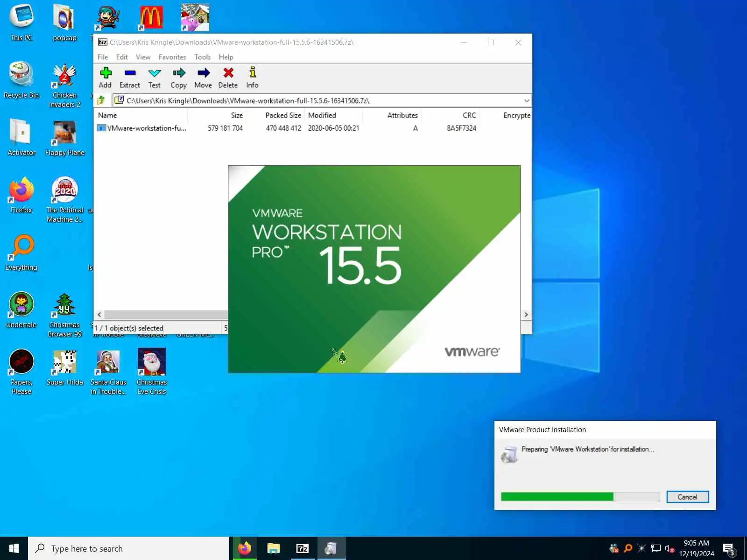Click the packed size 470 448 412

pyautogui.click(x=283, y=128)
